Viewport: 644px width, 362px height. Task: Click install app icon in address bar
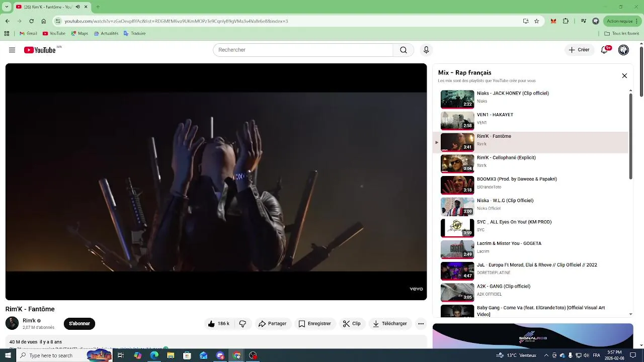click(x=526, y=21)
